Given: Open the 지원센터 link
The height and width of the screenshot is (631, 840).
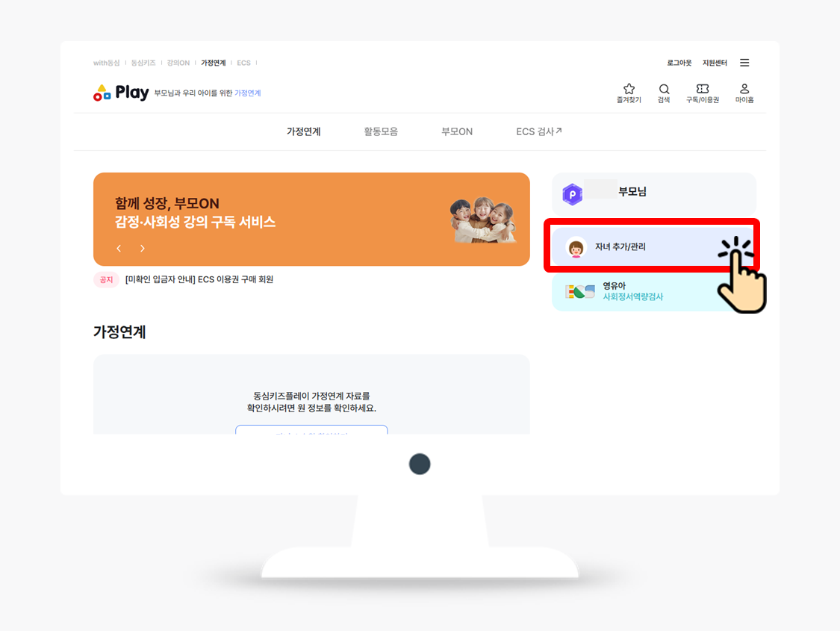Looking at the screenshot, I should click(715, 63).
